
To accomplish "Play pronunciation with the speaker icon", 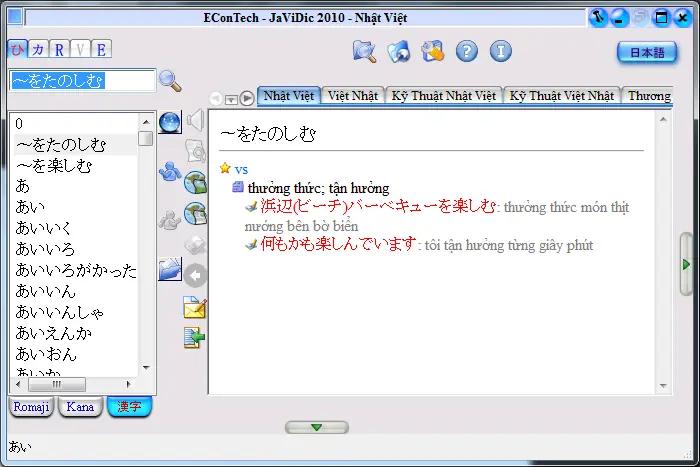I will 196,121.
